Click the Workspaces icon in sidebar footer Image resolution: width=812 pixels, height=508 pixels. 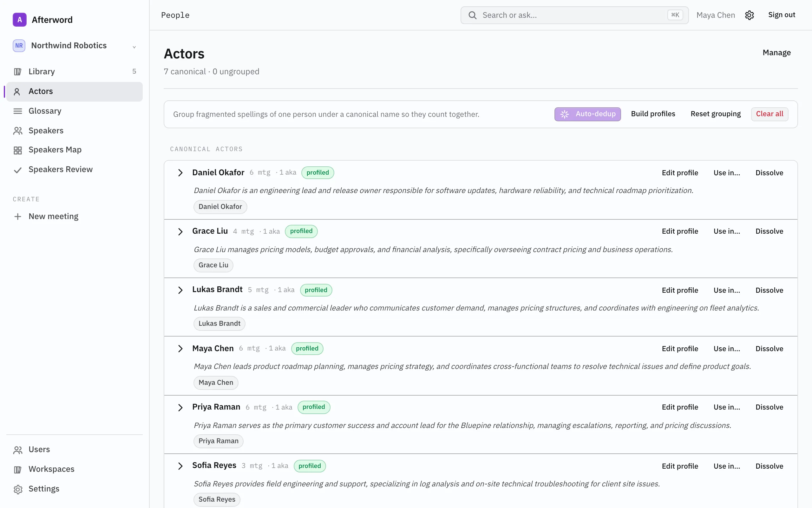(18, 469)
